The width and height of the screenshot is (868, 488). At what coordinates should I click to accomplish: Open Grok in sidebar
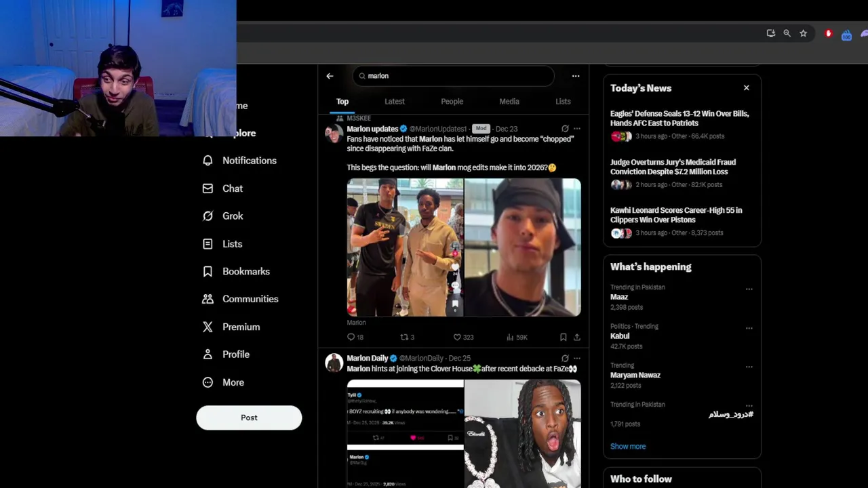(x=222, y=216)
